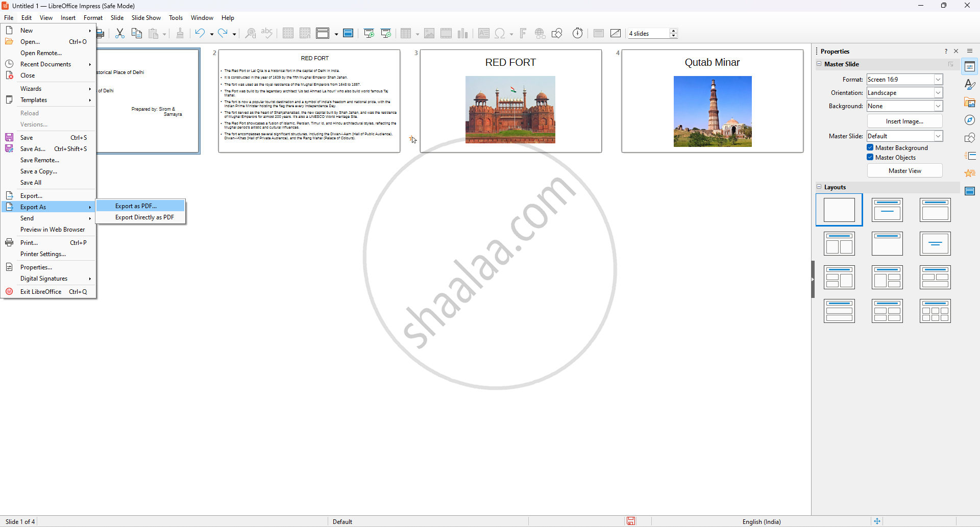
Task: Open the Orientation dropdown
Action: pos(938,93)
